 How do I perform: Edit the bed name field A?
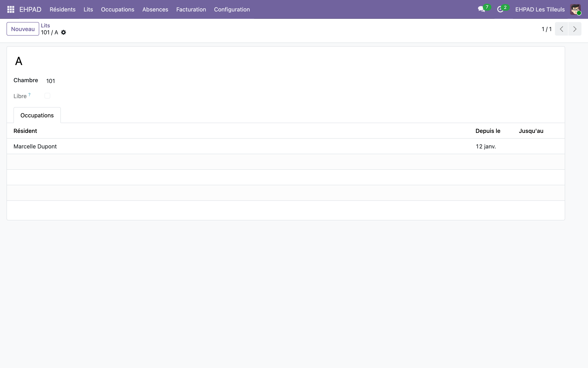point(19,61)
